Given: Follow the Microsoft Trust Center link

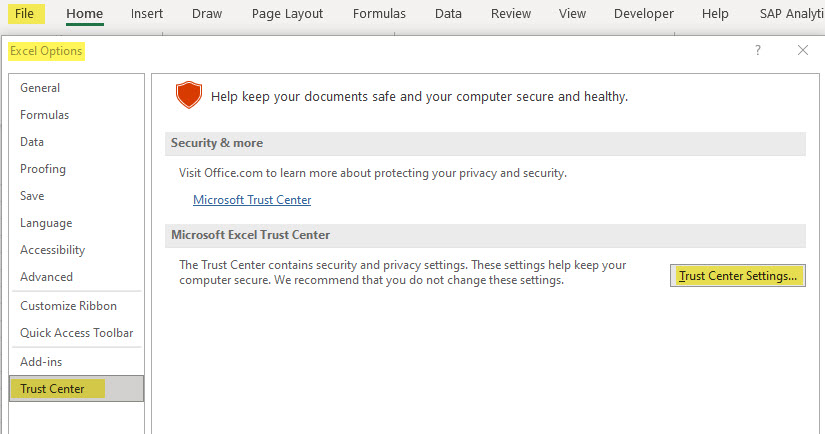Looking at the screenshot, I should point(252,200).
